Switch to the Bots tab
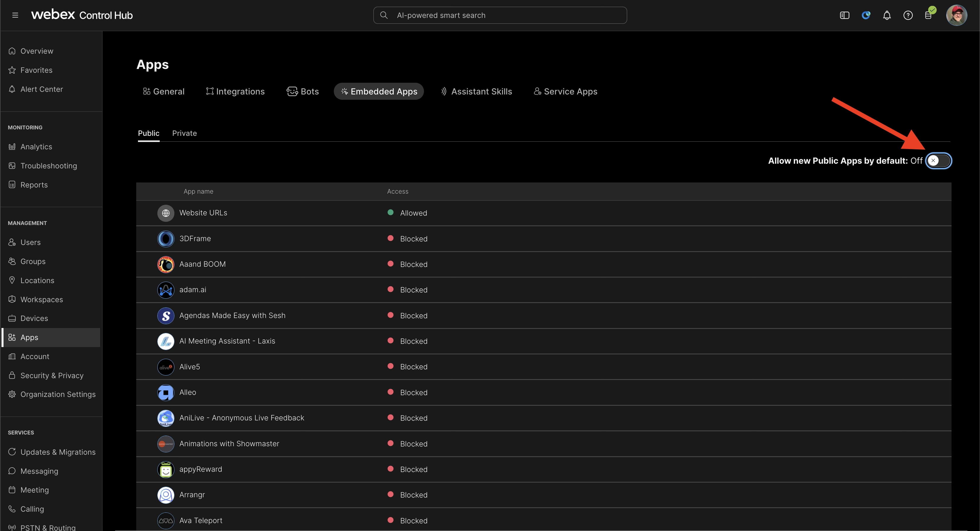Viewport: 980px width, 531px height. pos(303,92)
